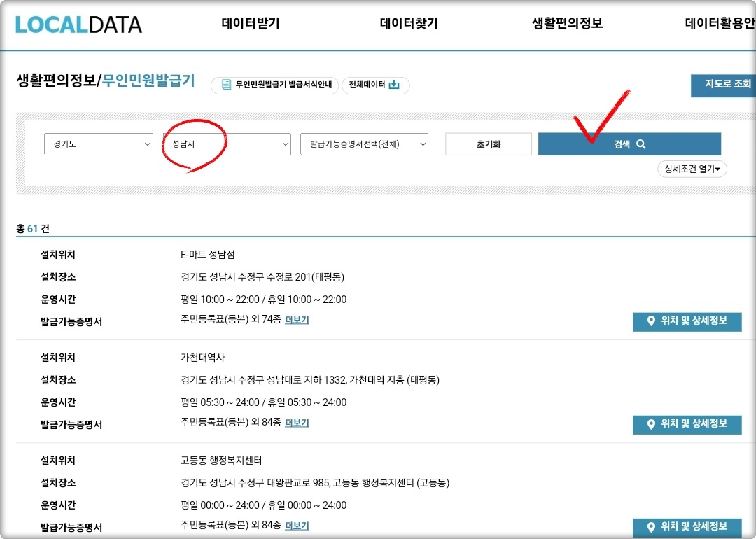Click the magnifier icon in 검색 button
The image size is (756, 539).
pyautogui.click(x=640, y=144)
